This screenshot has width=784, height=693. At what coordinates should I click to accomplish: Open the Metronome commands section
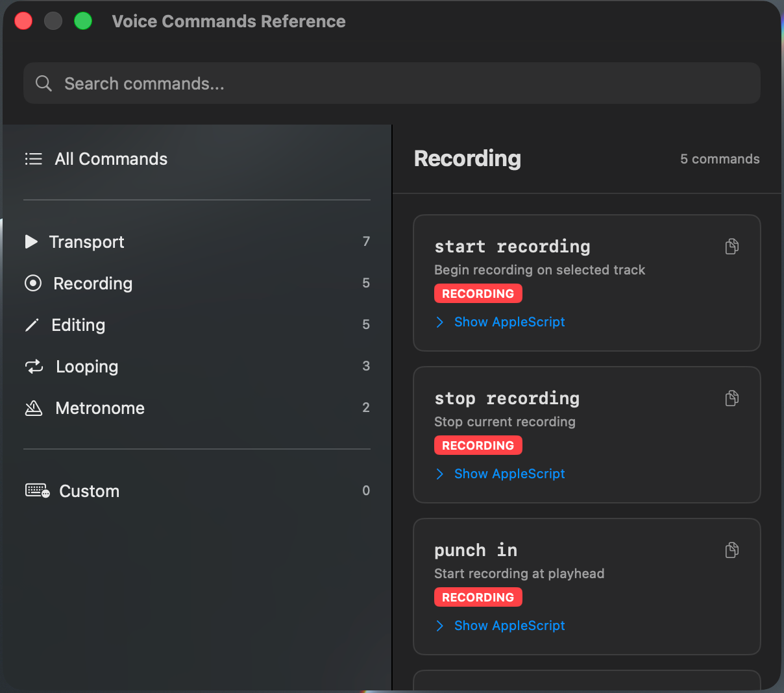[x=99, y=407]
